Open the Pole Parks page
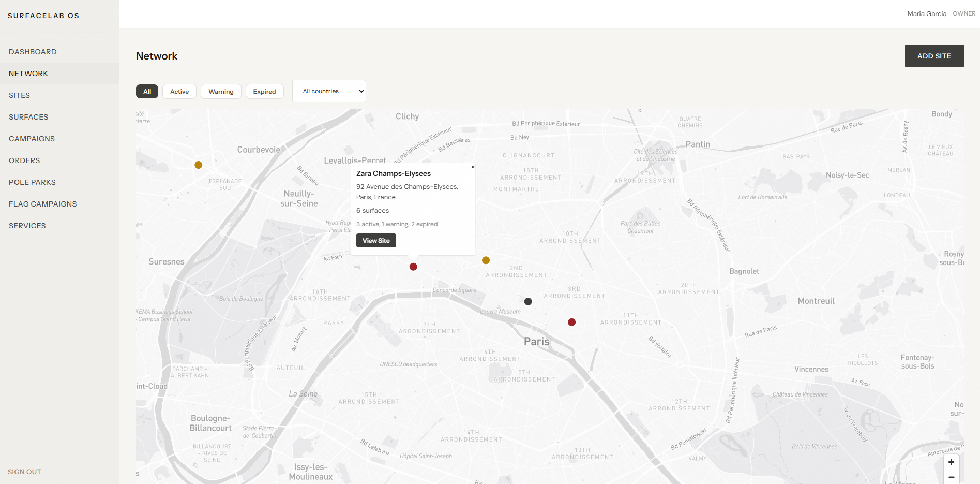The width and height of the screenshot is (980, 484). point(32,182)
